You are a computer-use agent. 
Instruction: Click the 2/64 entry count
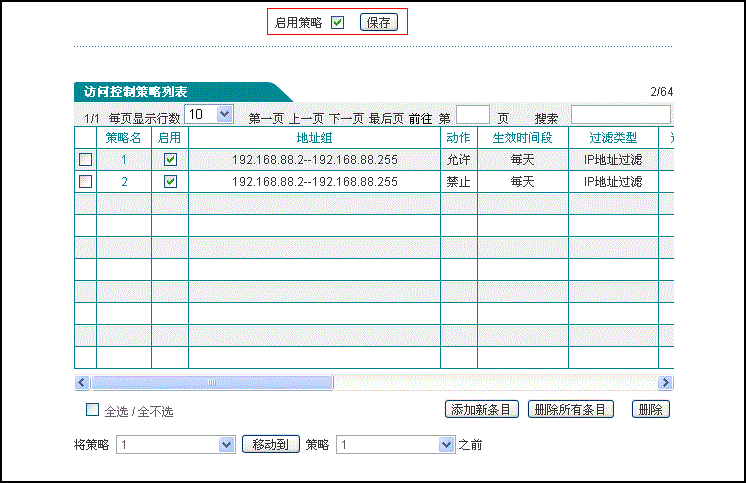(662, 91)
